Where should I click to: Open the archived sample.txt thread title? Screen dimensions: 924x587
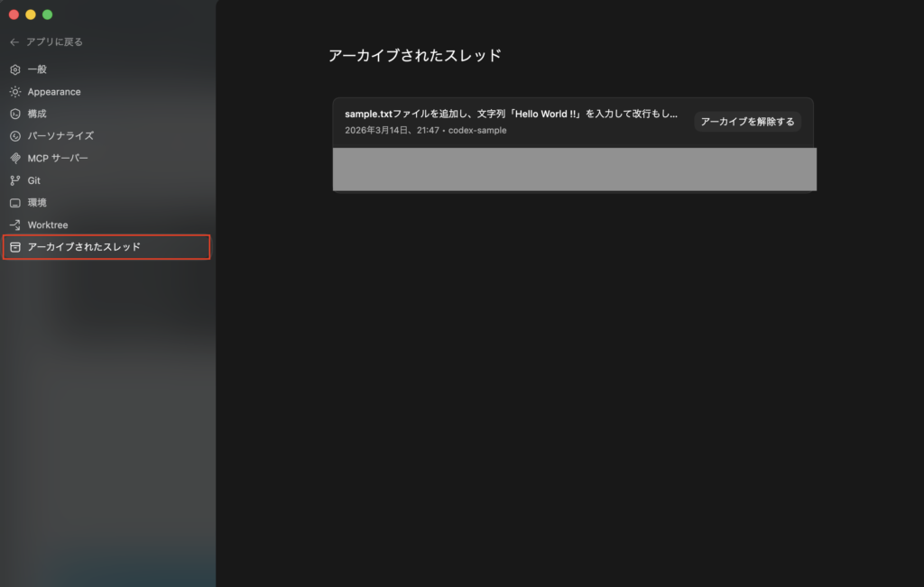pyautogui.click(x=511, y=115)
